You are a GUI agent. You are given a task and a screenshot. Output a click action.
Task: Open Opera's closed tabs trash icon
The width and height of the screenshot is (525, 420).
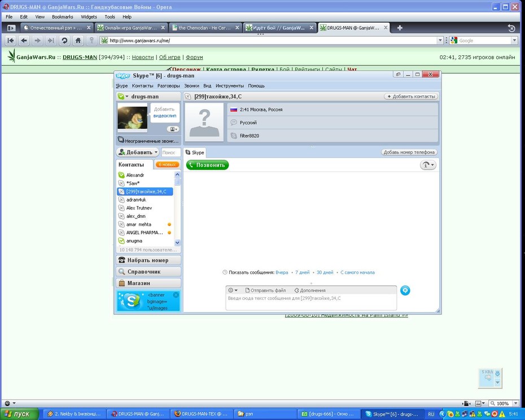click(511, 28)
